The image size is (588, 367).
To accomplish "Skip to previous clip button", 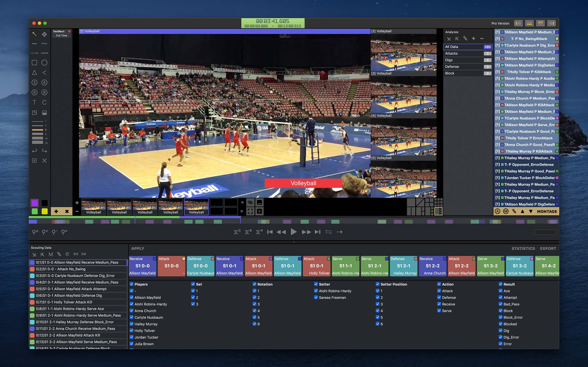I will pos(270,232).
